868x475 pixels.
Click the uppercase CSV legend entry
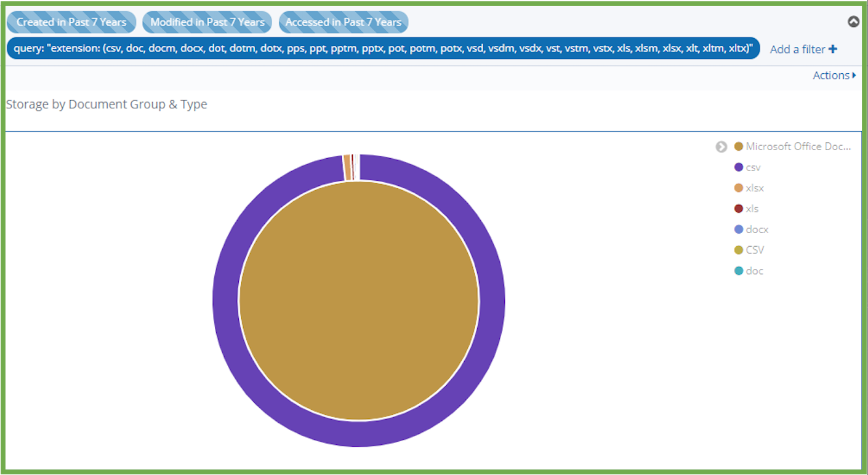tap(754, 250)
